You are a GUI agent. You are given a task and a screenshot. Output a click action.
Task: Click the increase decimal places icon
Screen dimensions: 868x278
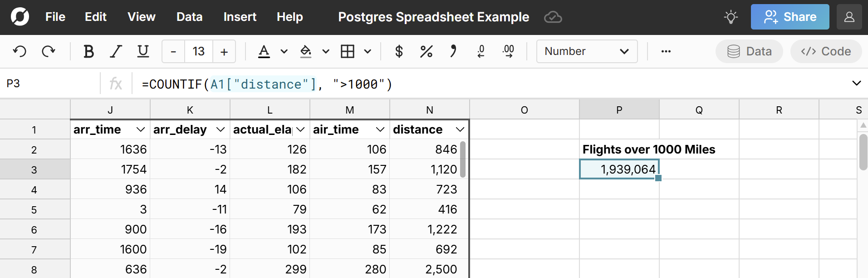click(x=509, y=51)
